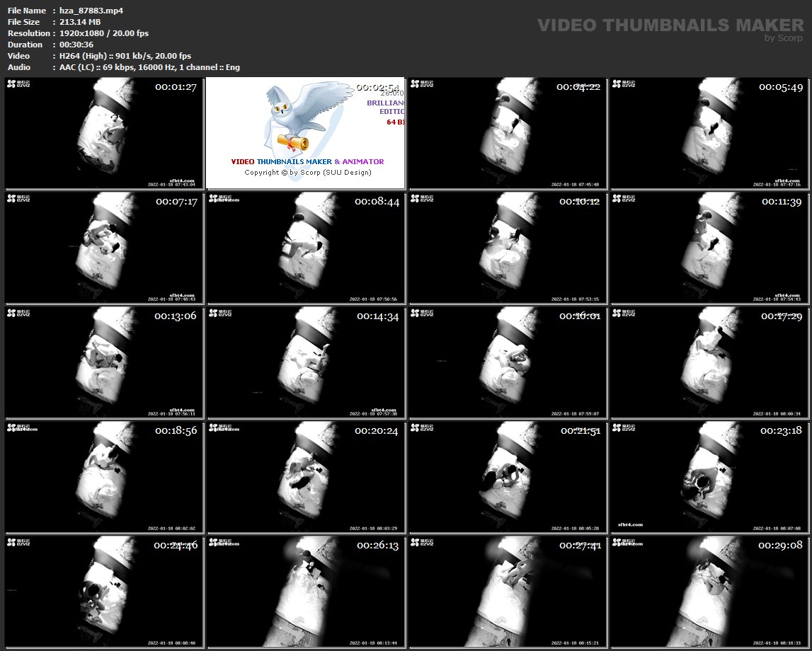Open the thumbnail stamped 00:13:06

(104, 362)
